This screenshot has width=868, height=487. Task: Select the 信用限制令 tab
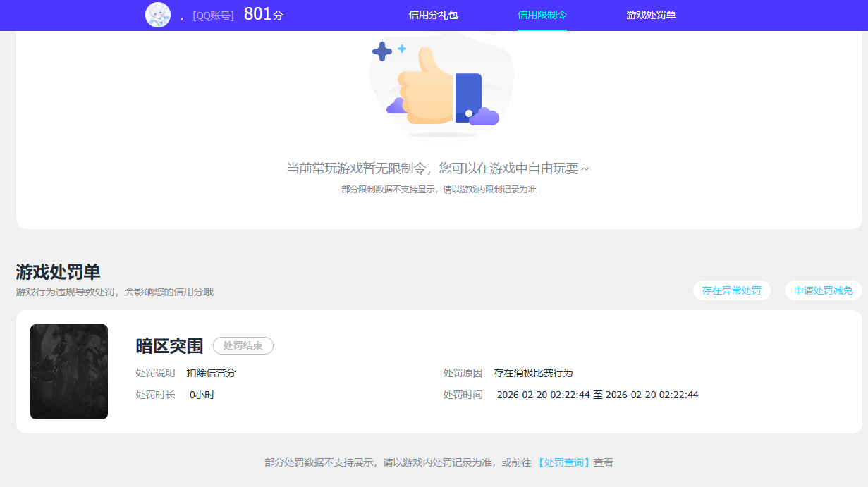point(542,15)
